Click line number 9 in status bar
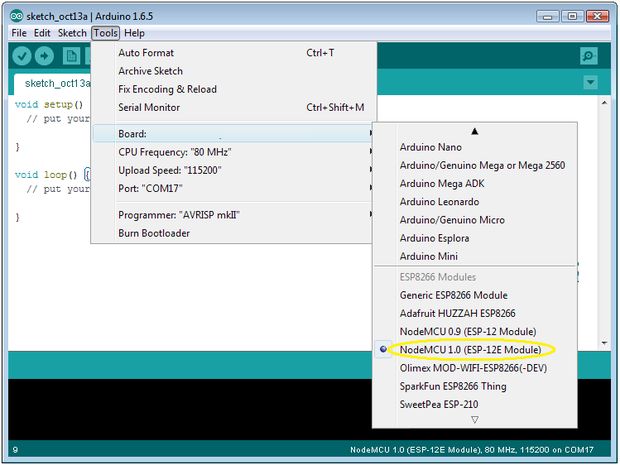This screenshot has width=620, height=465. 15,450
